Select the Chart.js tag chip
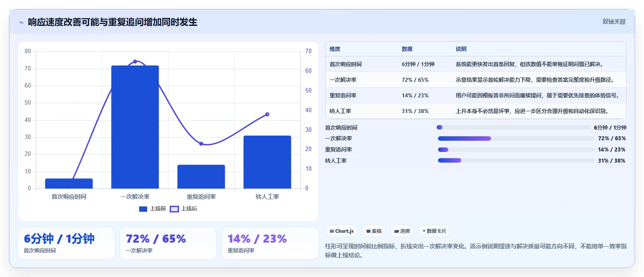This screenshot has width=644, height=277. (342, 231)
